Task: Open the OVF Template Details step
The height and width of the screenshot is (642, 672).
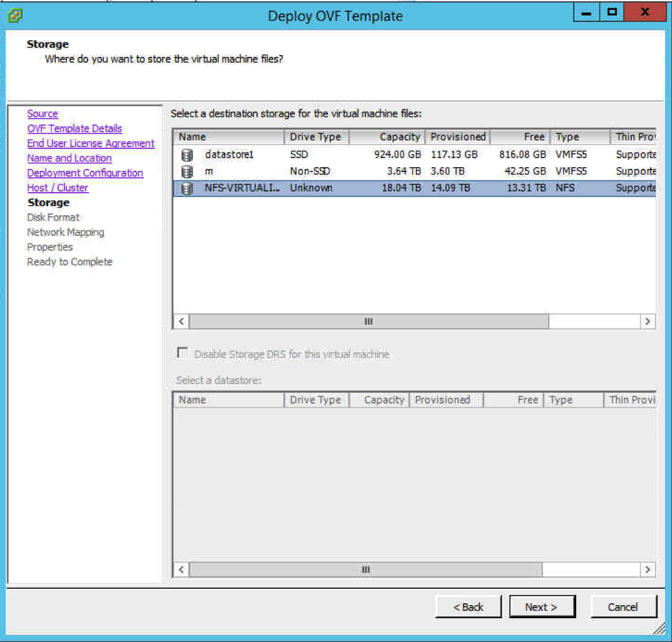Action: [x=74, y=128]
